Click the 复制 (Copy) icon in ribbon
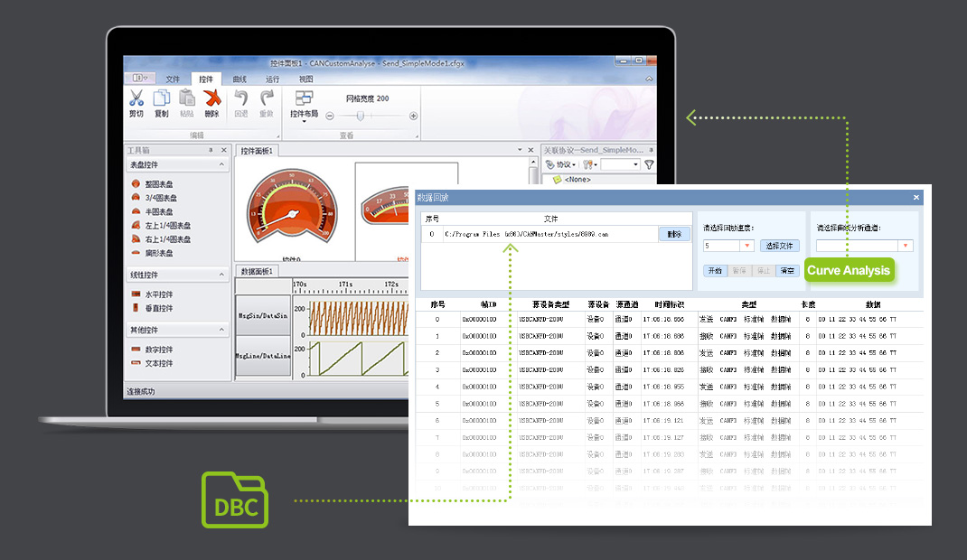Screen dimensions: 967x560 pyautogui.click(x=161, y=100)
